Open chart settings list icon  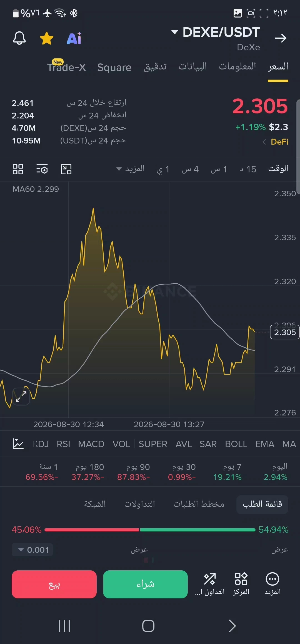42,169
